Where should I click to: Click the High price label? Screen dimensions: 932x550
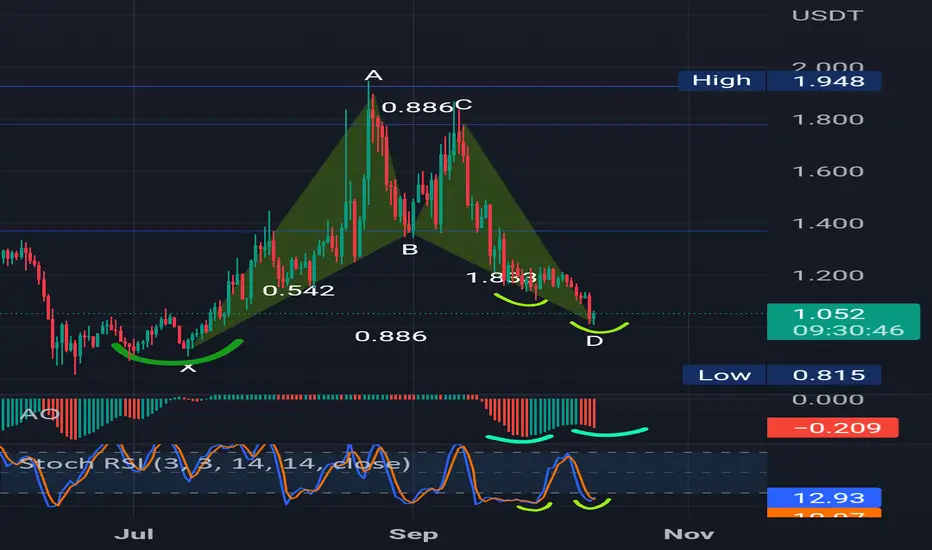[722, 81]
